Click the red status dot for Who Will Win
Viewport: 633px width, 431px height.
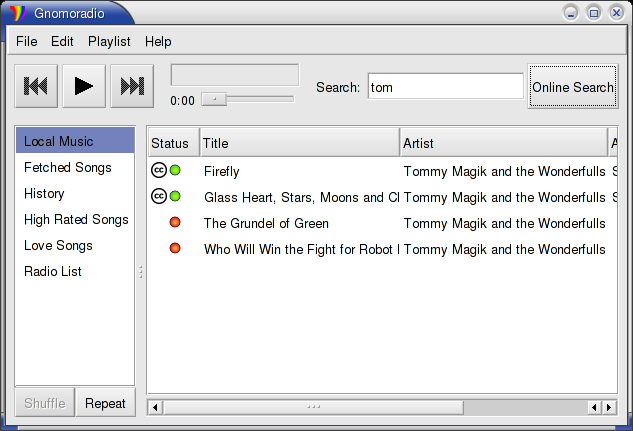click(x=175, y=249)
